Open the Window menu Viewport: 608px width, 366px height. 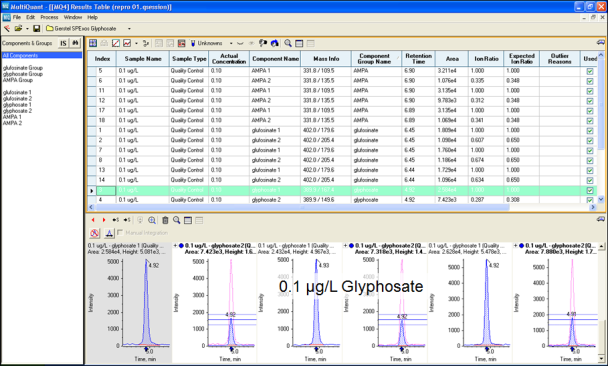point(73,17)
